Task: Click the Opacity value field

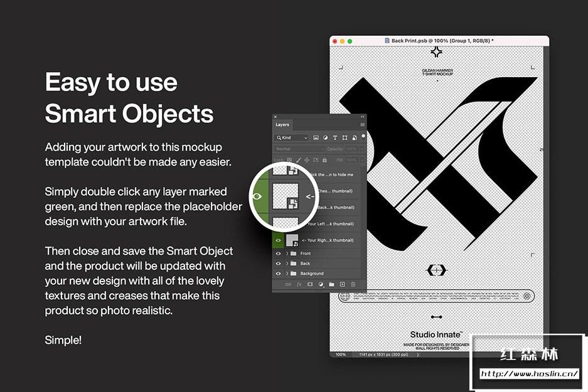Action: click(x=351, y=149)
